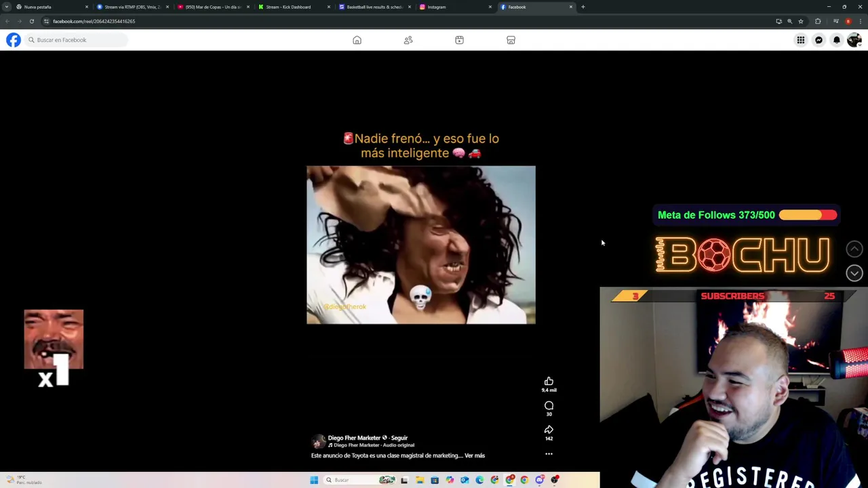The width and height of the screenshot is (868, 488).
Task: Switch to Basketball live results tab
Action: pyautogui.click(x=374, y=7)
